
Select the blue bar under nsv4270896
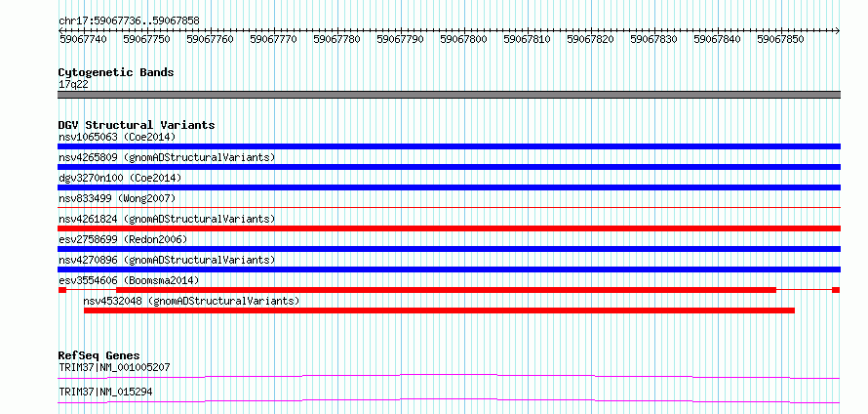(x=449, y=269)
